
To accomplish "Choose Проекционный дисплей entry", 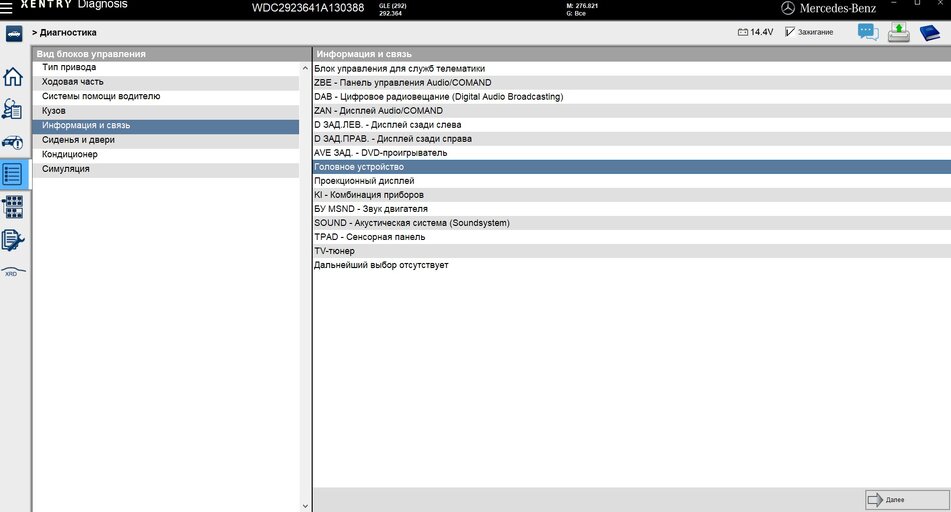I will tap(632, 181).
